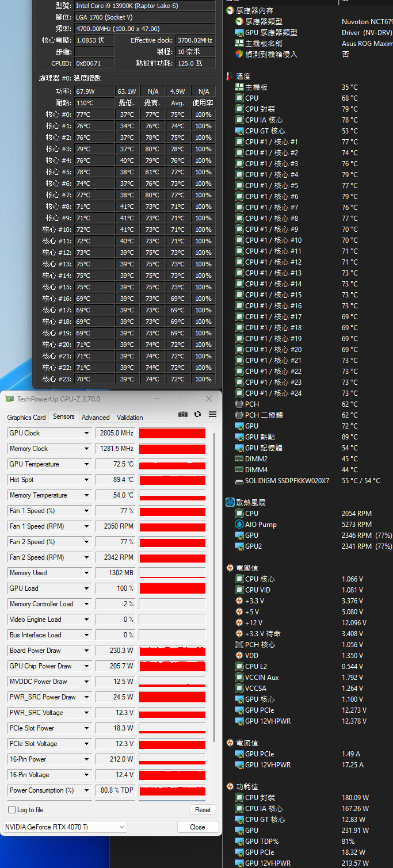Open the Board Power Draw sensor dropdown
Viewport: 393px width, 868px height.
click(87, 651)
